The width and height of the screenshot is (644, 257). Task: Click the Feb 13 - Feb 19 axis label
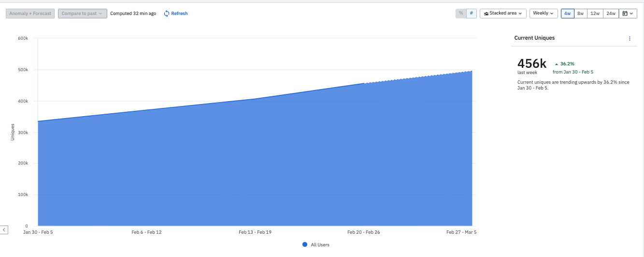pos(255,232)
